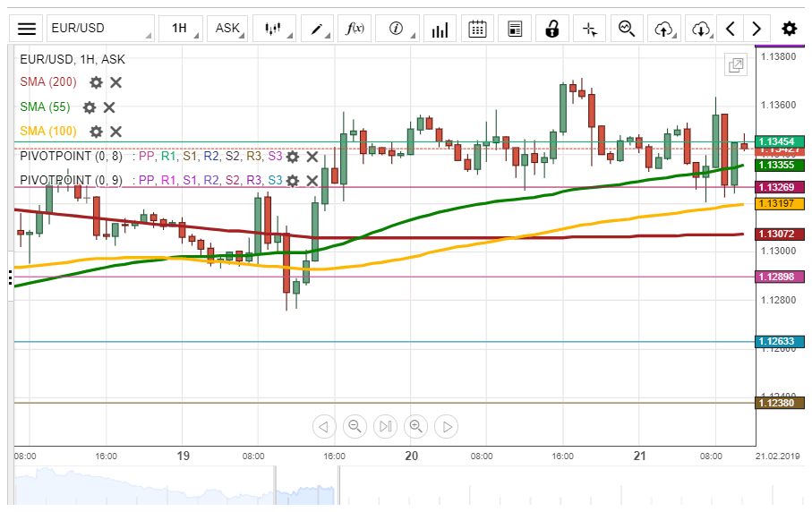Screen dimensions: 812x512
Task: Open the f(x) indicators menu
Action: 355,29
